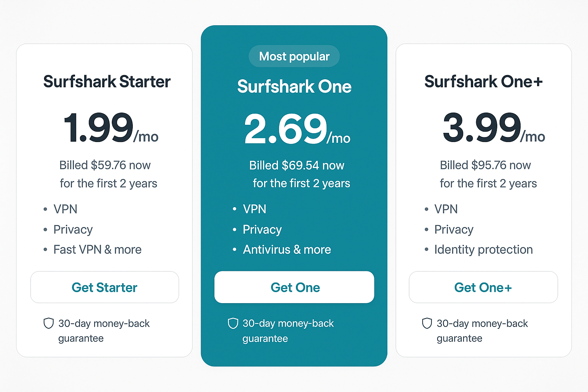The image size is (588, 392).
Task: Select the Fast VPN & more bullet on Starter
Action: 97,249
